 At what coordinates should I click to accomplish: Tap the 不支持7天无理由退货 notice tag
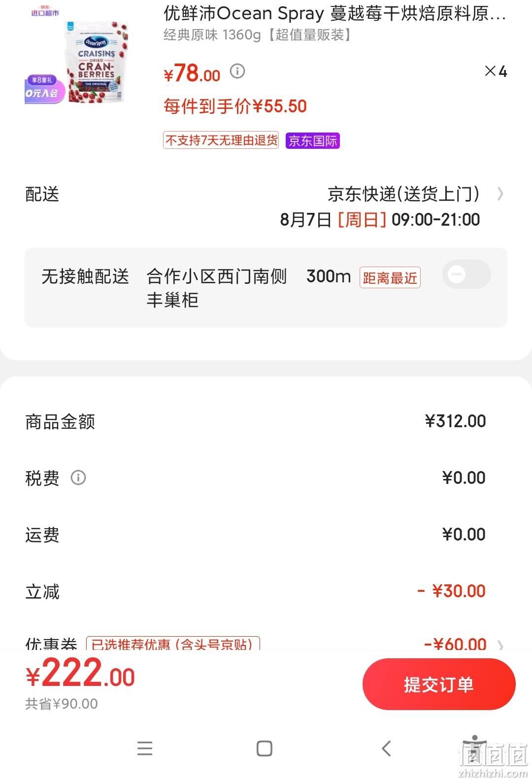[x=221, y=140]
